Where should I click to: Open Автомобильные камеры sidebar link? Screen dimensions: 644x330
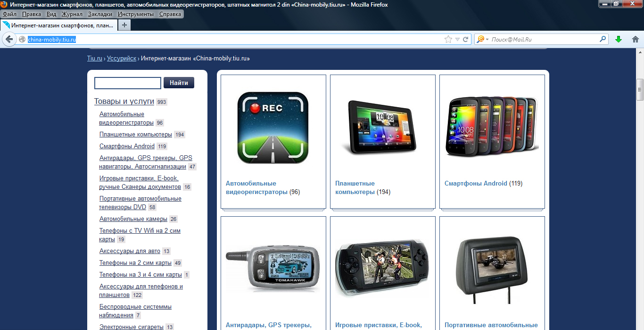click(x=133, y=219)
